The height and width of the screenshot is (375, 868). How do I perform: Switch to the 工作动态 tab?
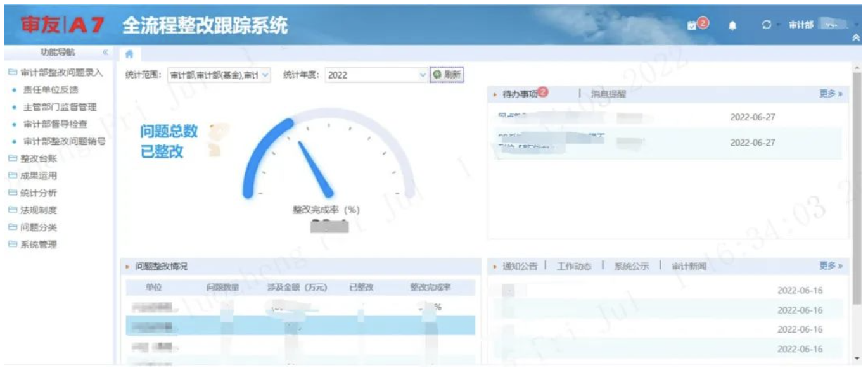[573, 267]
